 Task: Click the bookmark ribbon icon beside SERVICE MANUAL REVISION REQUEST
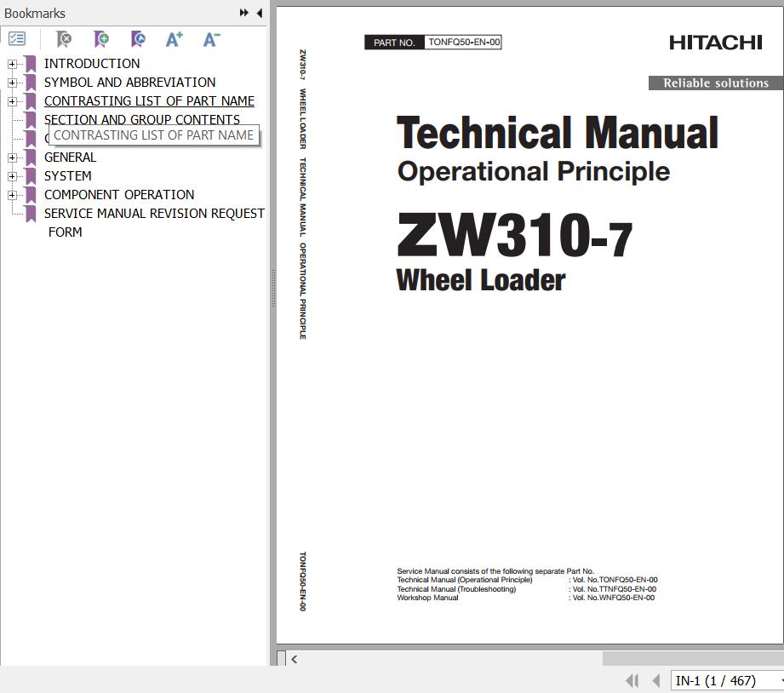coord(31,214)
